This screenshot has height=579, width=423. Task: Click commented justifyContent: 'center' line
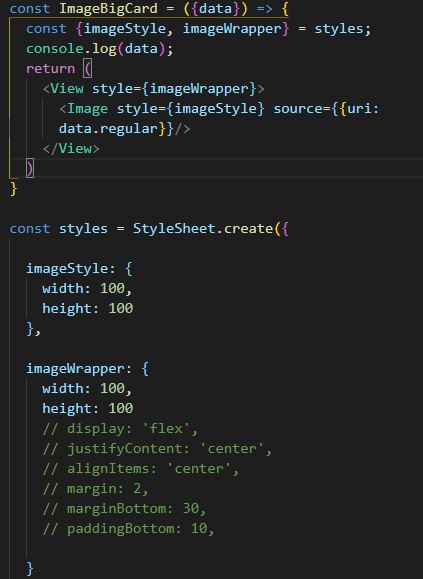tap(157, 449)
